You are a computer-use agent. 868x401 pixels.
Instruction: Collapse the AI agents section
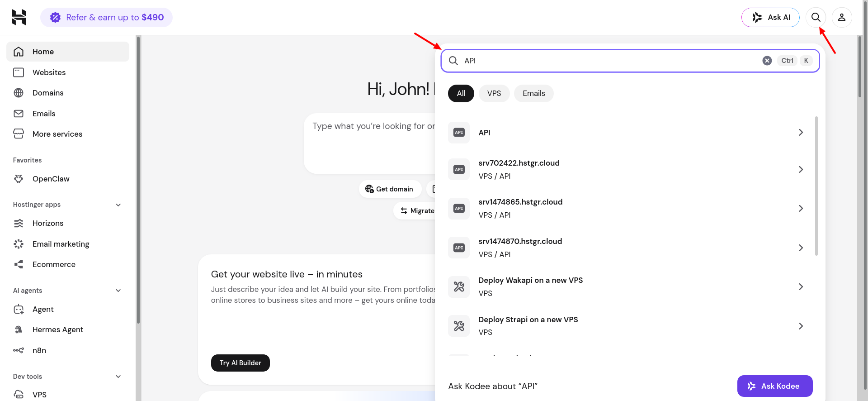pyautogui.click(x=118, y=291)
